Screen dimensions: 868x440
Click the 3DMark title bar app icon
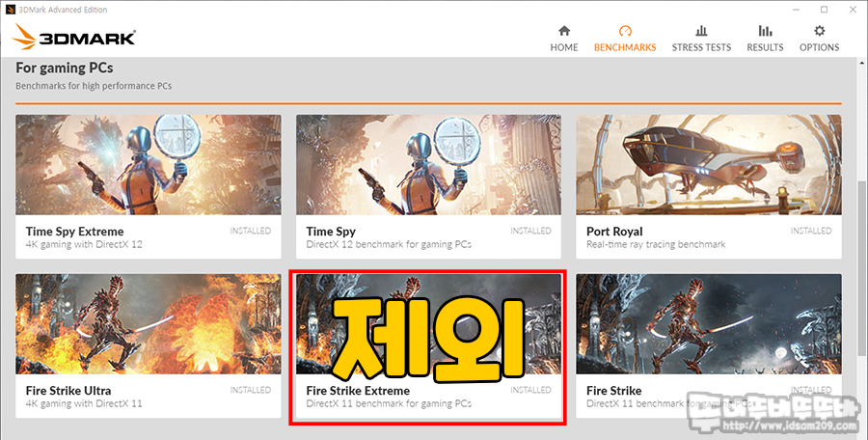[x=10, y=10]
